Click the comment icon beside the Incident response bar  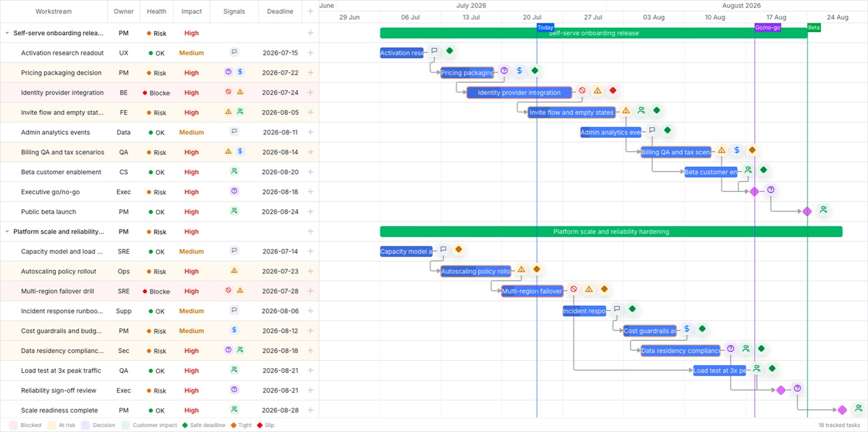pyautogui.click(x=616, y=309)
